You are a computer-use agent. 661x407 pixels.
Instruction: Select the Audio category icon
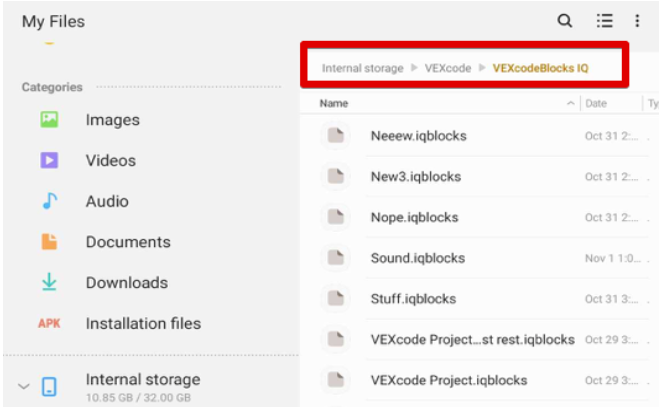[49, 201]
